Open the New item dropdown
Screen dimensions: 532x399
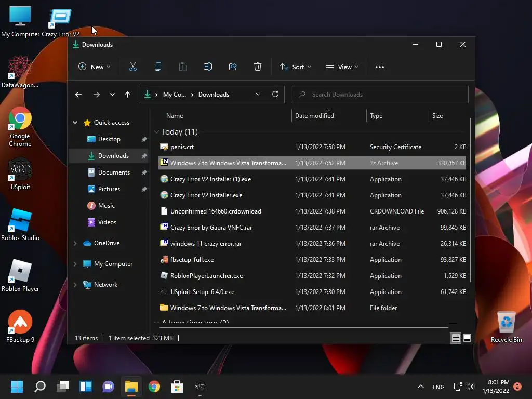point(95,67)
